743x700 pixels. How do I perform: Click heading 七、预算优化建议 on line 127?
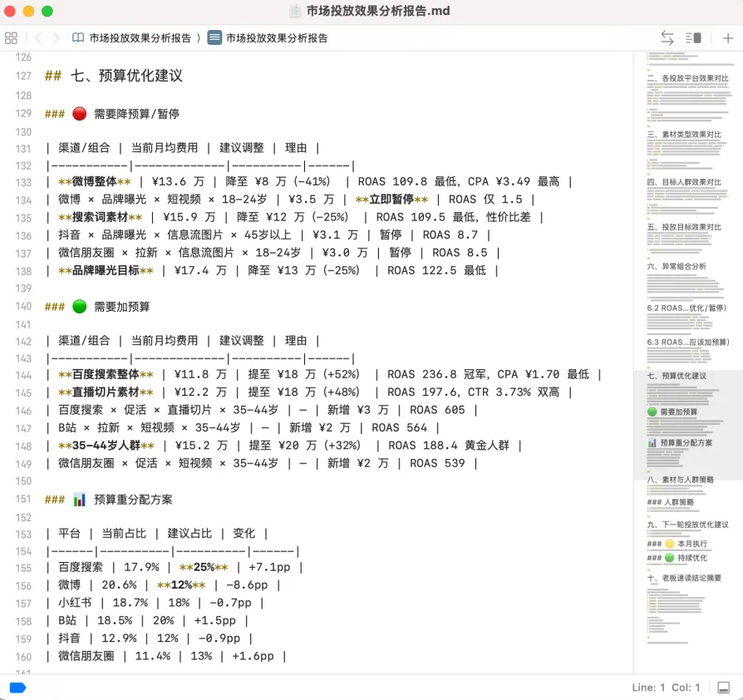(x=126, y=76)
